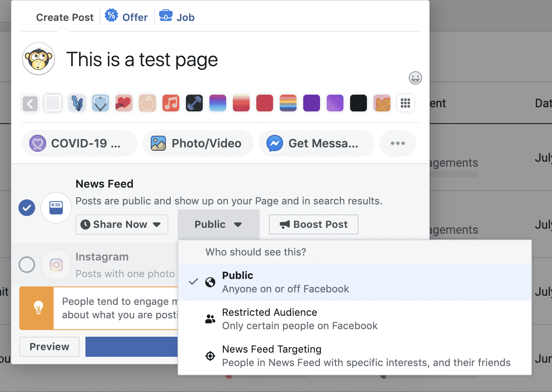Click the Boost Post button

click(x=314, y=224)
